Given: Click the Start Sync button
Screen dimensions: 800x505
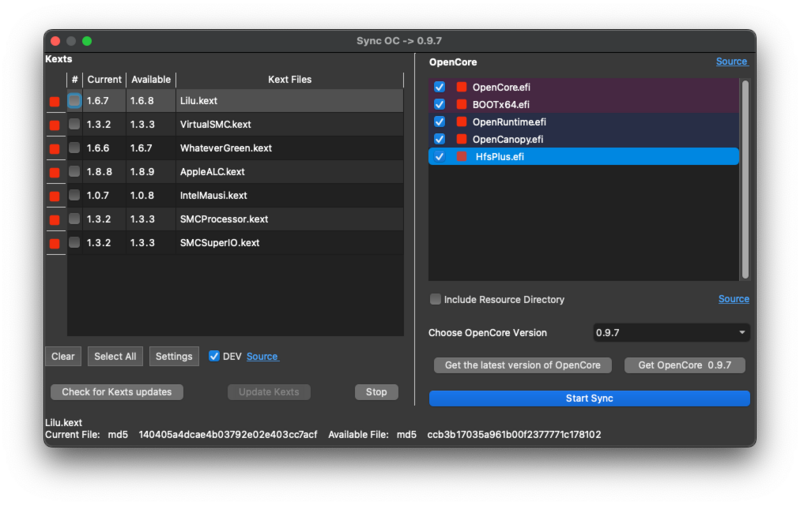Looking at the screenshot, I should 589,398.
